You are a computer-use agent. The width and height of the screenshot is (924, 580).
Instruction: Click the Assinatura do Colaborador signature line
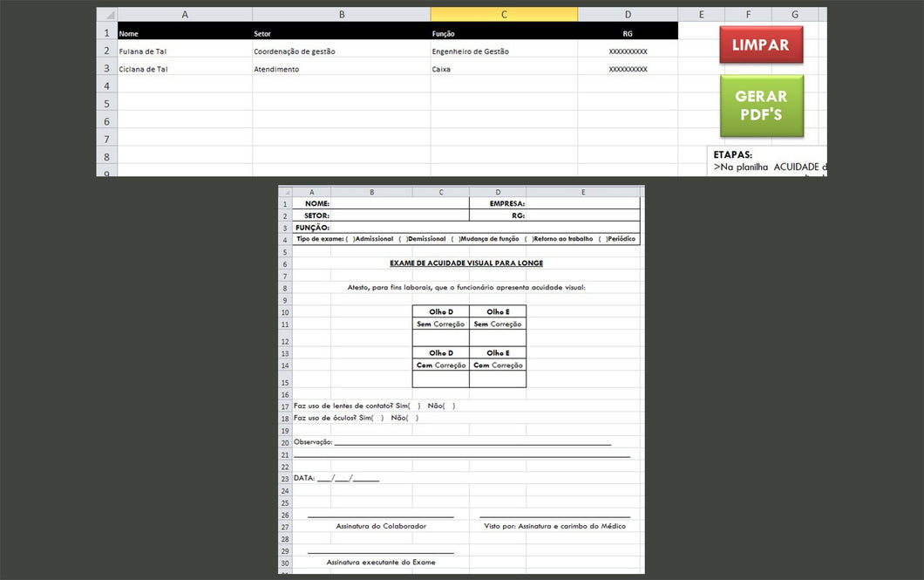click(381, 515)
